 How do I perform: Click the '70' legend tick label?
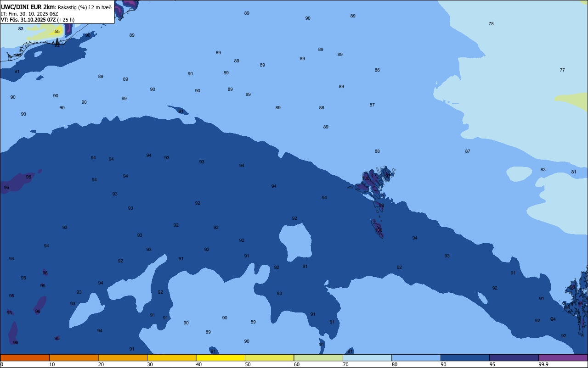pyautogui.click(x=346, y=364)
